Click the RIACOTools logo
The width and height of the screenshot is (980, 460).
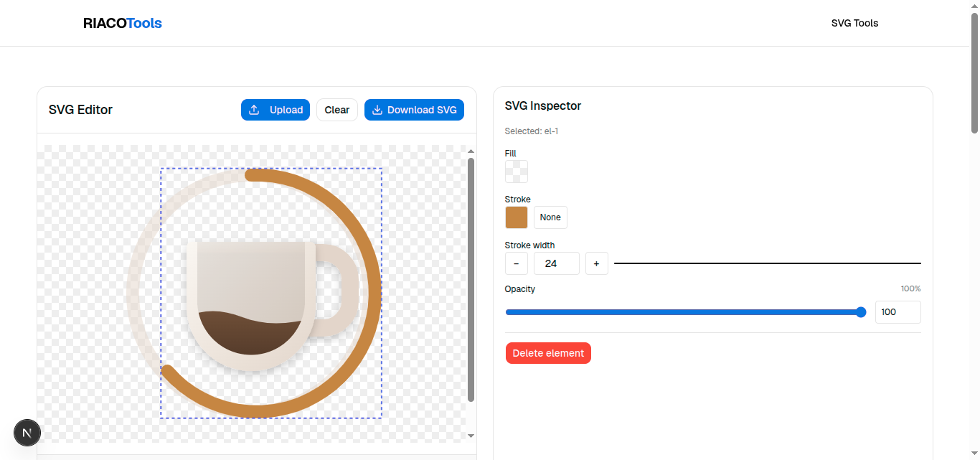(123, 23)
